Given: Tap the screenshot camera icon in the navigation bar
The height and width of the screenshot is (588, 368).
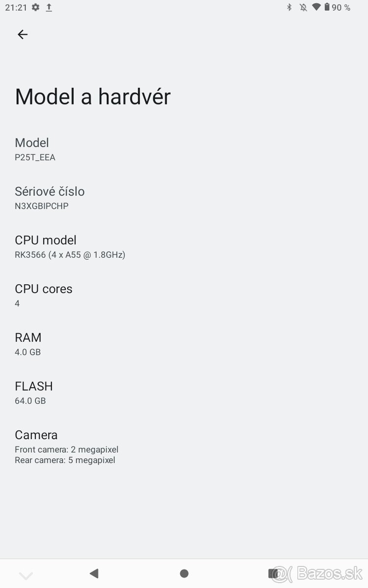Looking at the screenshot, I should pyautogui.click(x=273, y=574).
